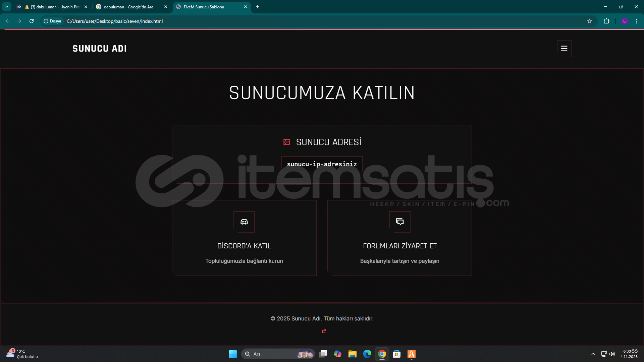Switch to the dabuluman Üyenin Profili tab

click(55, 7)
